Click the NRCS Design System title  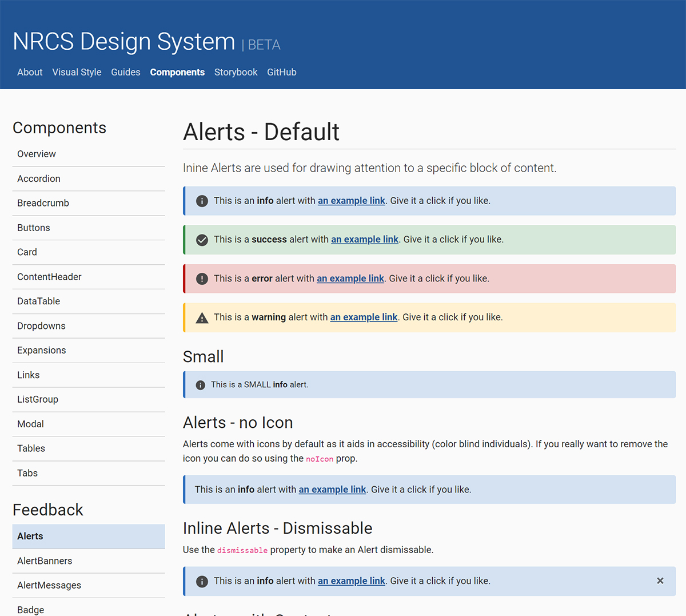pos(124,41)
